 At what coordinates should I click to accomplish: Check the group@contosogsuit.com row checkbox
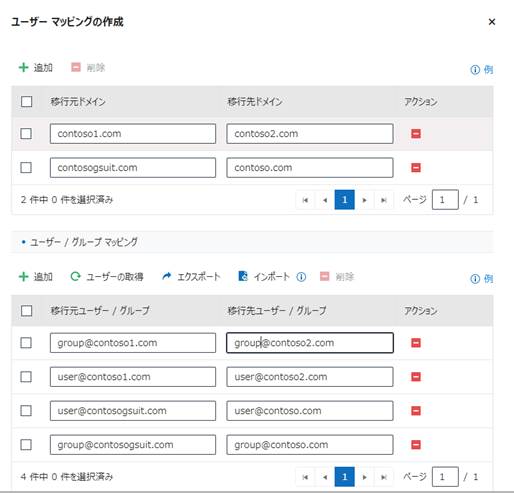click(26, 445)
